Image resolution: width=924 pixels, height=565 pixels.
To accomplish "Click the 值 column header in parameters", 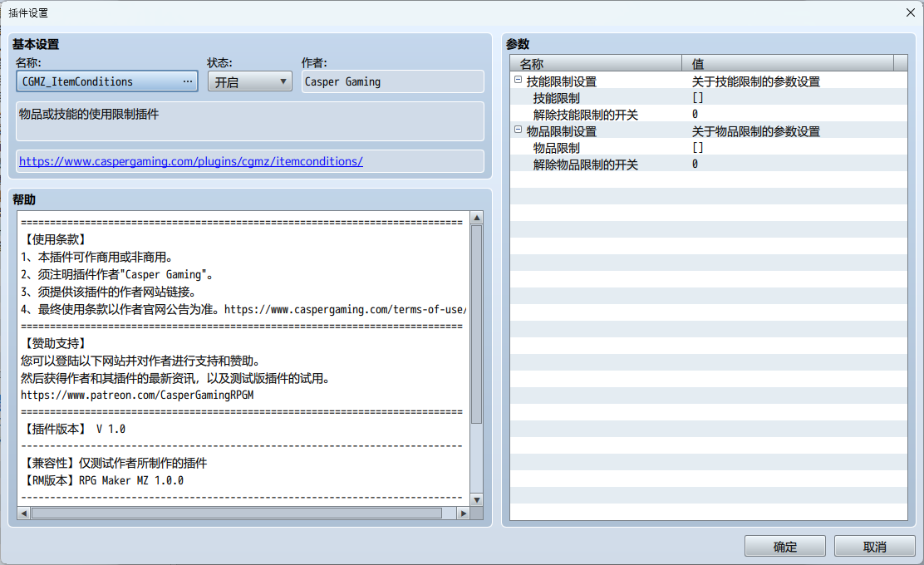I will (788, 64).
